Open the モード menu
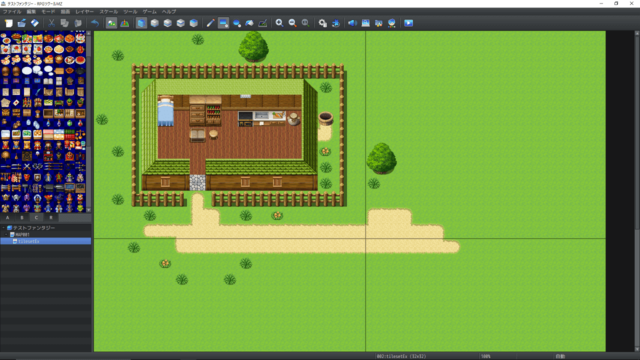The width and height of the screenshot is (640, 360). pos(48,12)
